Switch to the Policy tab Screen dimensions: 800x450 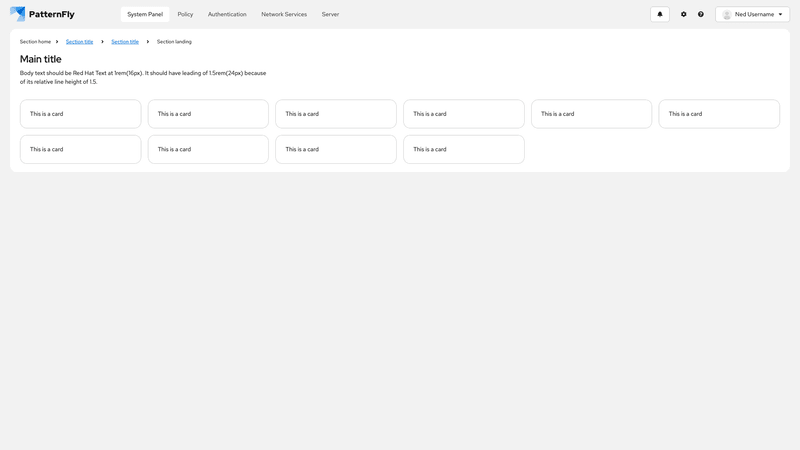[x=185, y=14]
